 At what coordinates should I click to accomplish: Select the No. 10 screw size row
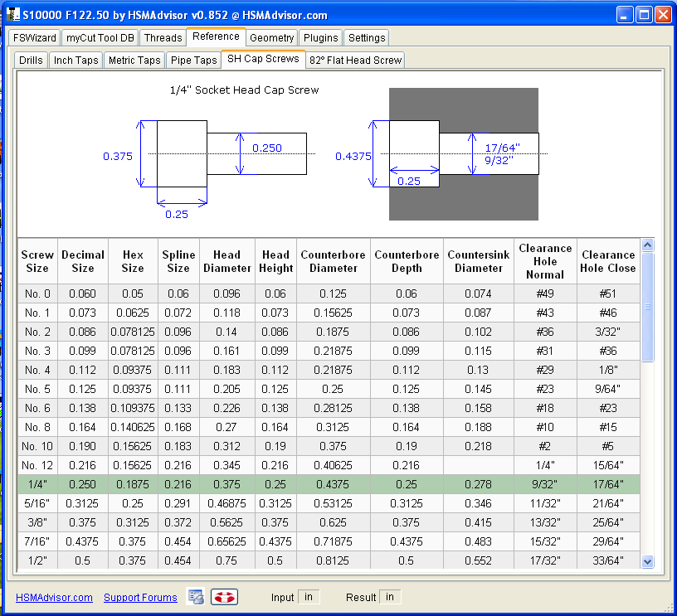[329, 446]
